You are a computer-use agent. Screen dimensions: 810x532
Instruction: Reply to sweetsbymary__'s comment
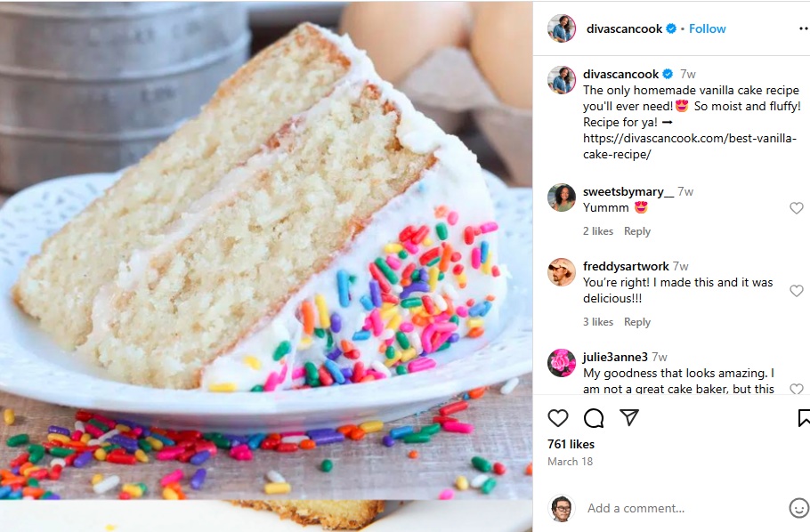[x=637, y=231]
